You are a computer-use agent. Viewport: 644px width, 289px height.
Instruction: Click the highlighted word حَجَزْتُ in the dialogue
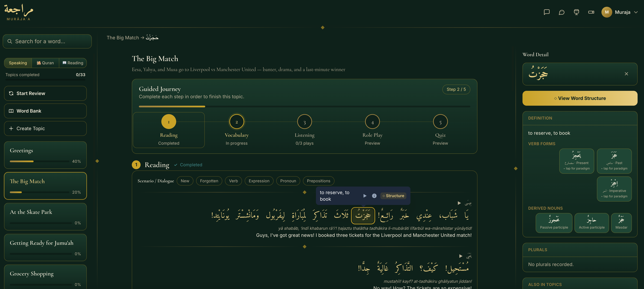pos(363,216)
